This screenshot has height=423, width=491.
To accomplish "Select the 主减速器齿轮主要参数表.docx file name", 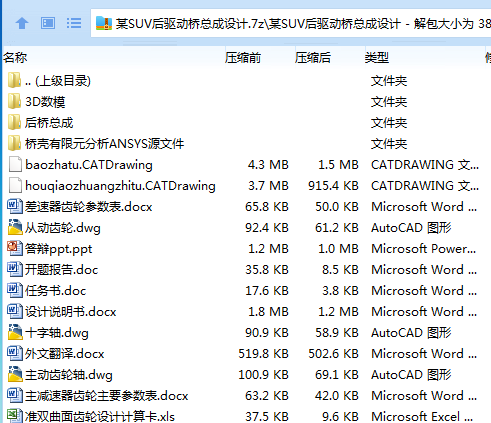I will pyautogui.click(x=107, y=396).
